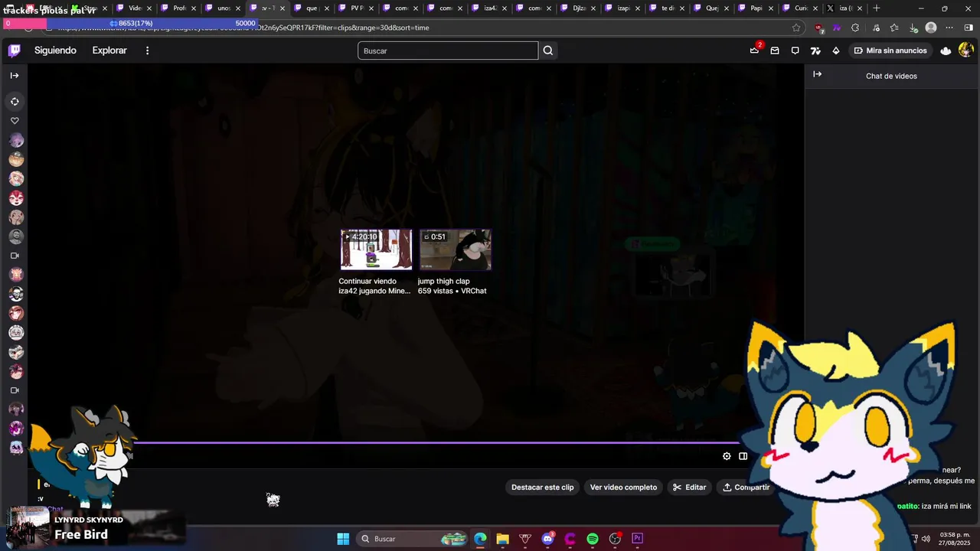The image size is (980, 551).
Task: Open the Windows Start menu
Action: 343,539
